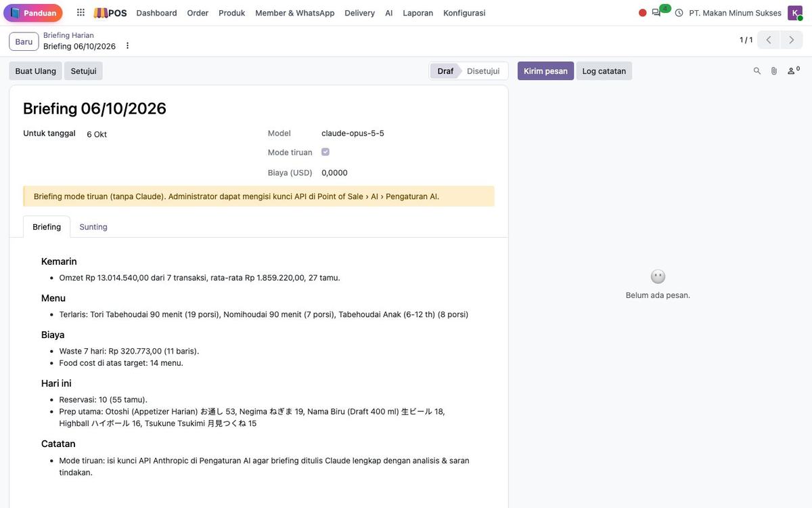Open the Laporan menu
The width and height of the screenshot is (812, 508).
pyautogui.click(x=418, y=13)
